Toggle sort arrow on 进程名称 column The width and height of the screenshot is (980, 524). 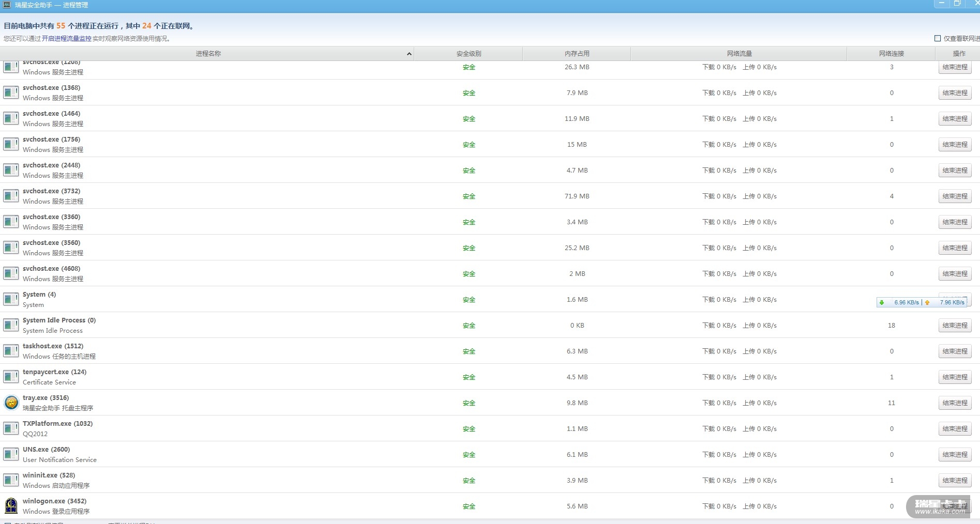tap(409, 54)
